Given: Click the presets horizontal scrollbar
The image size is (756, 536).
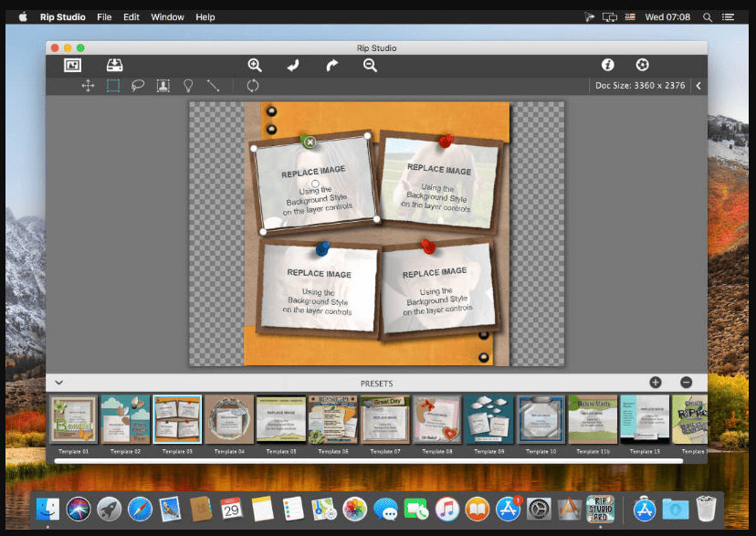Looking at the screenshot, I should pos(369,461).
